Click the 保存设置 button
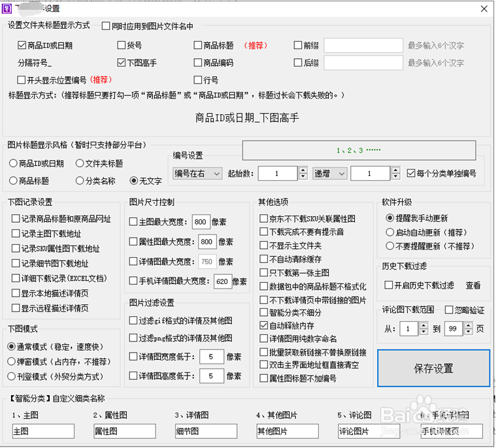This screenshot has width=496, height=448. coord(433,368)
